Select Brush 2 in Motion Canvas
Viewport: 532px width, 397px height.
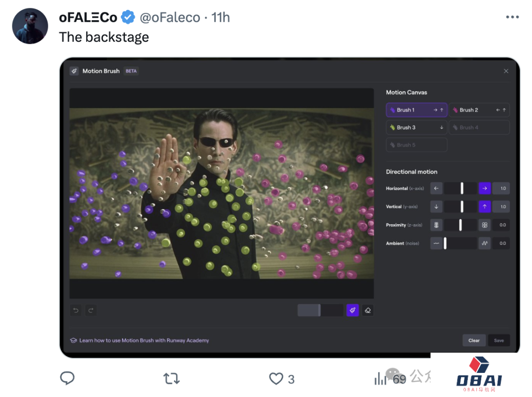tap(479, 110)
